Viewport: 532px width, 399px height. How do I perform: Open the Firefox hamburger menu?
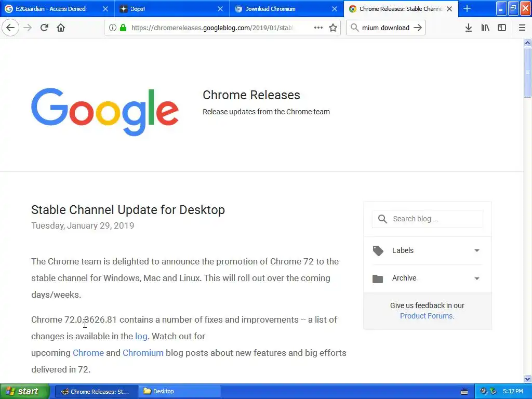click(x=522, y=28)
